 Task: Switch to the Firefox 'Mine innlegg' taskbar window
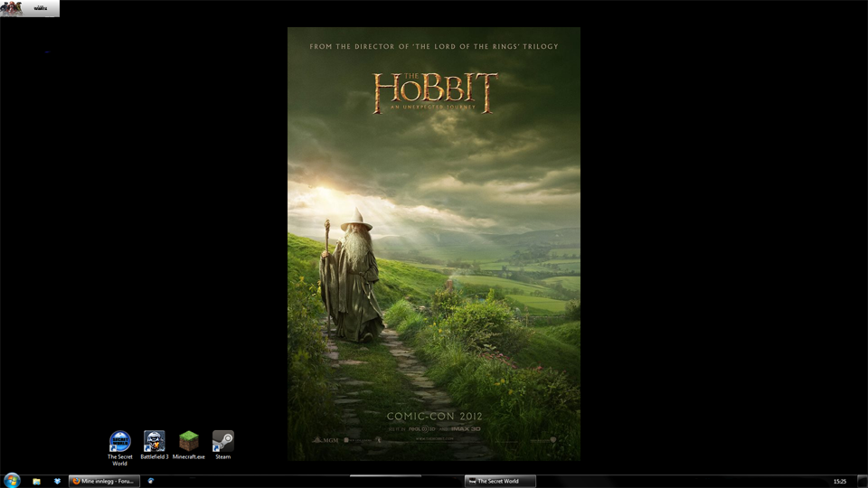104,482
